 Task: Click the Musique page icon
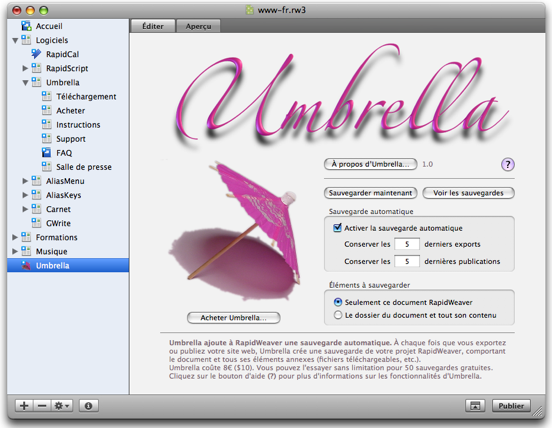[26, 251]
